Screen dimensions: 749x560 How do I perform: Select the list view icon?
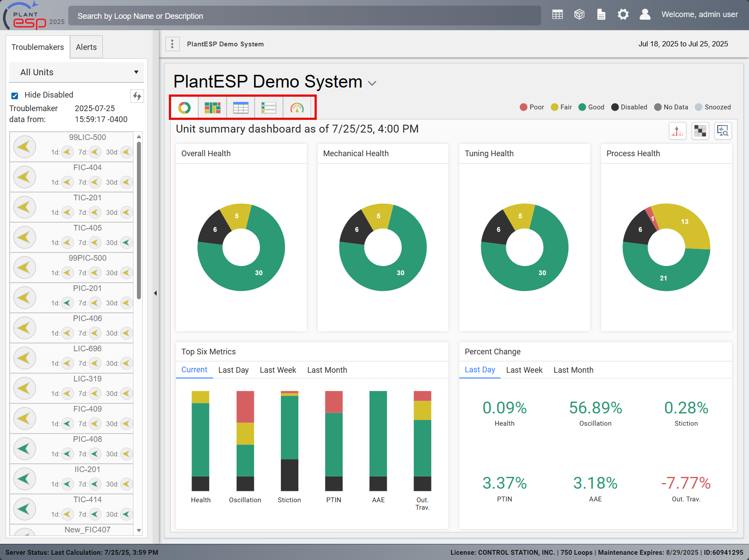(269, 108)
